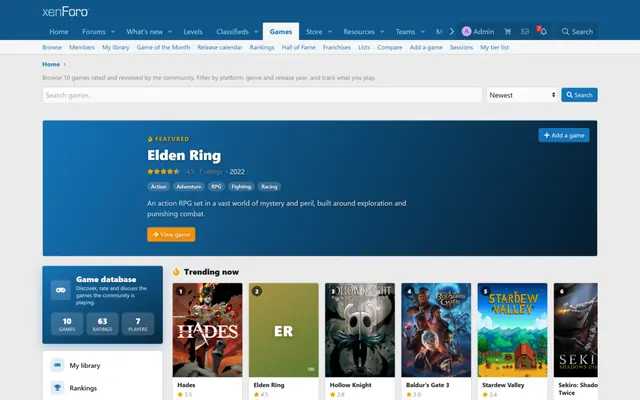
Task: Open the Hall of Fame link
Action: pyautogui.click(x=298, y=47)
